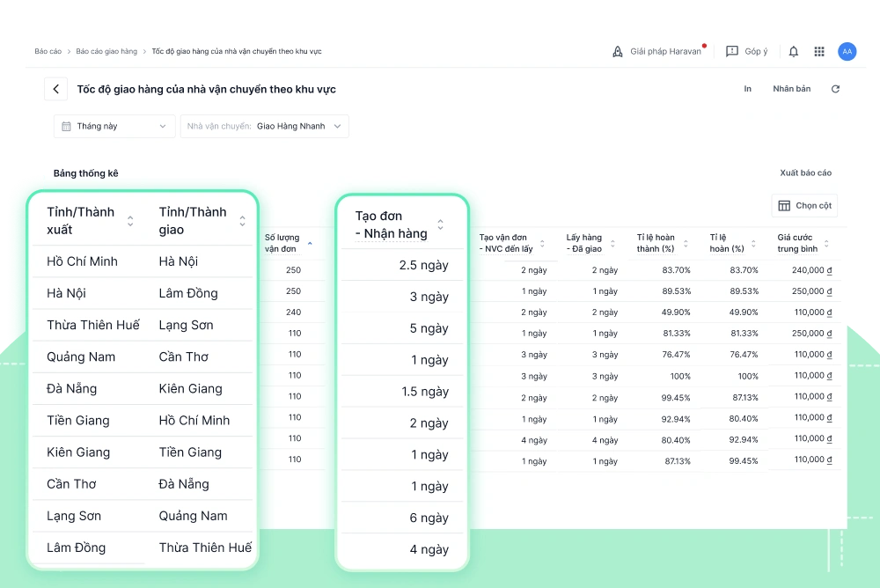
Task: Click the 1.5 ngày cell
Action: [x=425, y=392]
